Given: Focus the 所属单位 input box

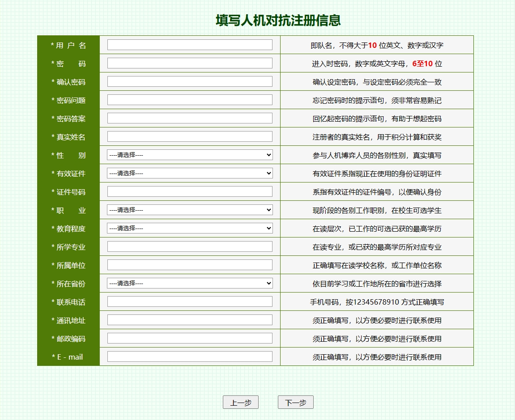Looking at the screenshot, I should pyautogui.click(x=190, y=265).
